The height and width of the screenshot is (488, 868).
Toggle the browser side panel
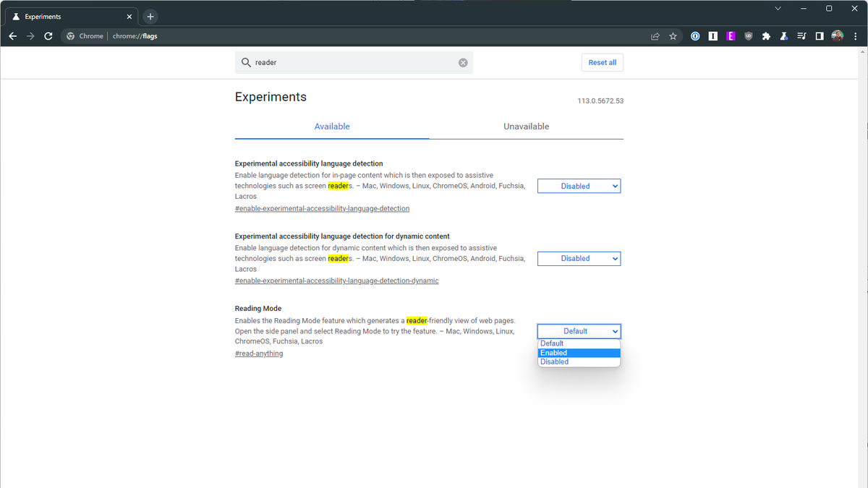pyautogui.click(x=820, y=36)
